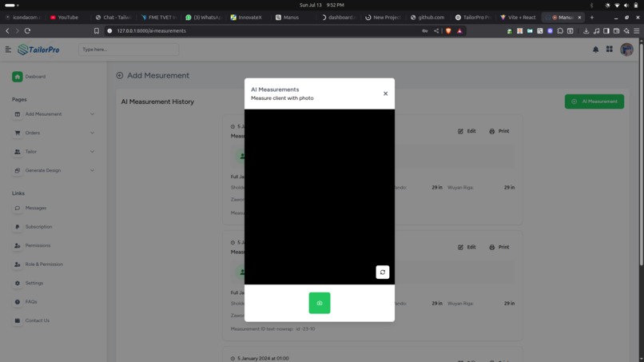
Task: Switch to YouTube tab
Action: [x=64, y=18]
